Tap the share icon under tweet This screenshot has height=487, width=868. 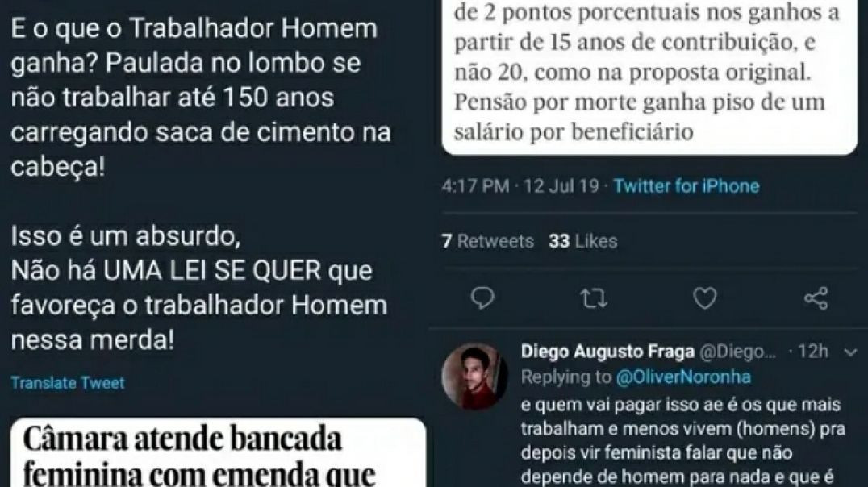pyautogui.click(x=816, y=298)
